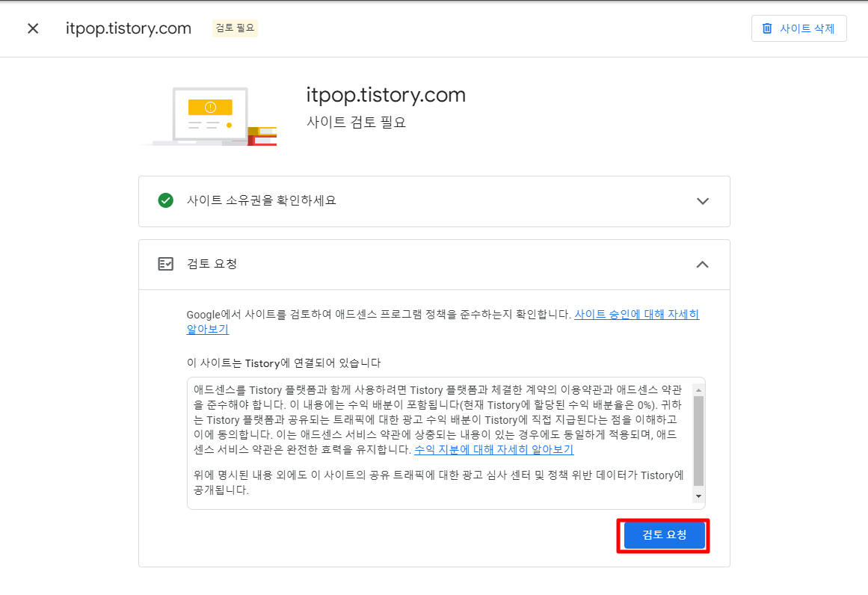Click the trash icon on 사이트 삭제
This screenshot has height=595, width=868.
tap(767, 28)
